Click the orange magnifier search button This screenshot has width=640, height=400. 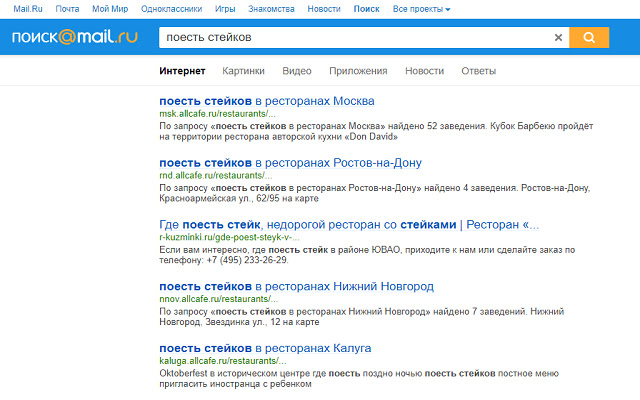point(589,38)
